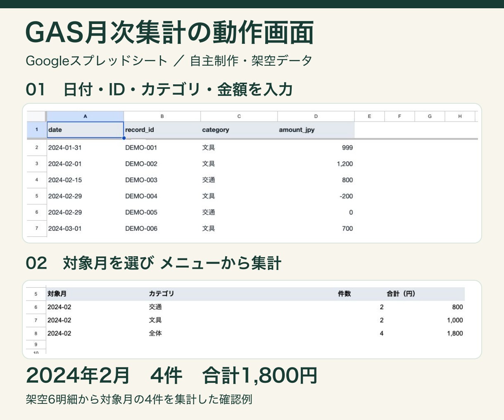The width and height of the screenshot is (504, 420).
Task: Click the select-all corner of top sheet
Action: 37,116
